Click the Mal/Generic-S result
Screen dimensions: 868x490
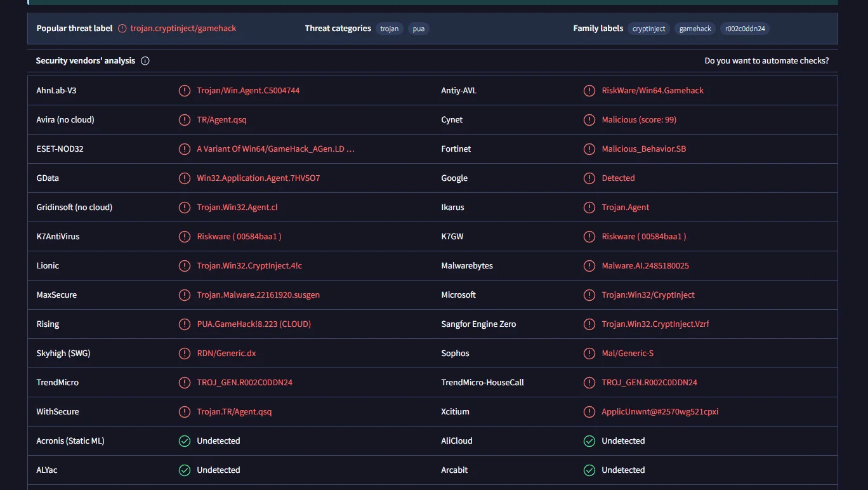coord(628,354)
